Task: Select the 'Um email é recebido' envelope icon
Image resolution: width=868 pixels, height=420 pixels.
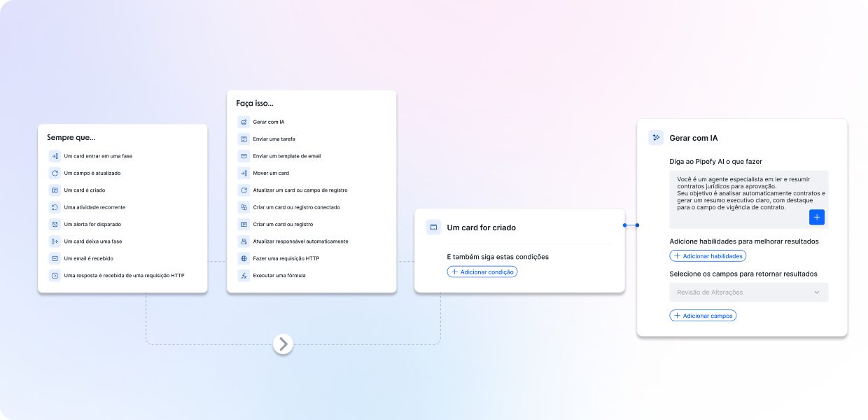Action: [x=55, y=258]
